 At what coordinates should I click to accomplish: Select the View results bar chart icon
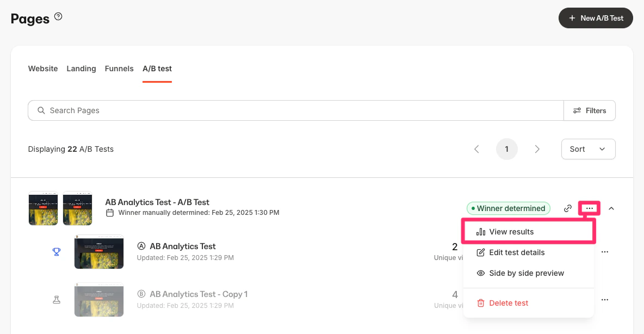point(481,231)
